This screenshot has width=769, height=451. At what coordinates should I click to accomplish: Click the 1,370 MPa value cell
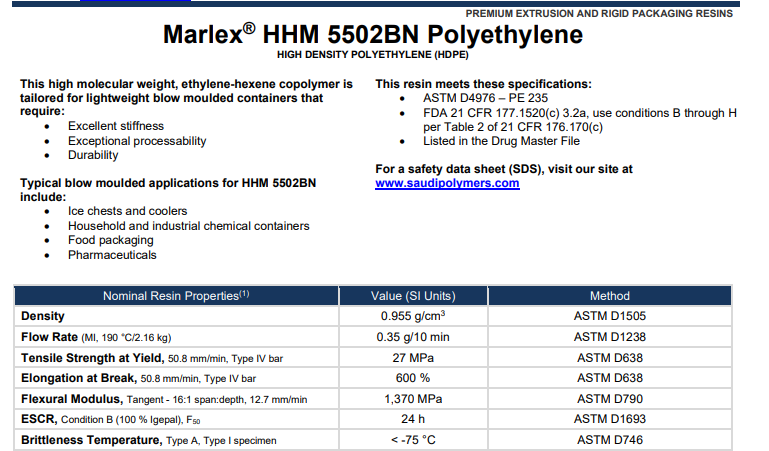click(413, 399)
